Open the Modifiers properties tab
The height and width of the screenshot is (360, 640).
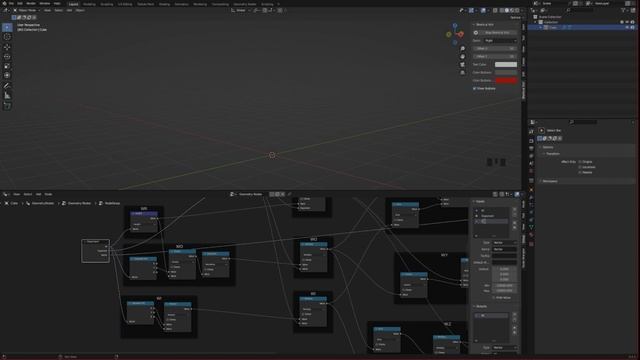point(531,198)
